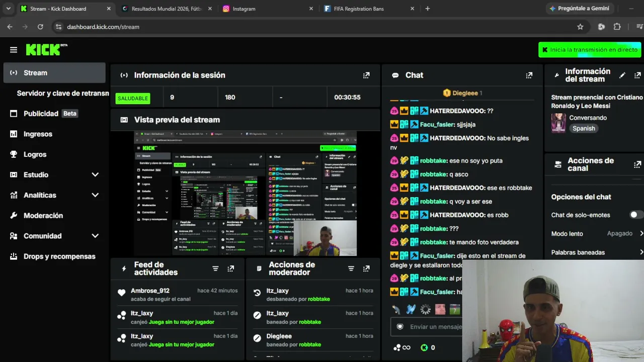Open Moderación in the sidebar
This screenshot has width=644, height=362.
(54, 216)
